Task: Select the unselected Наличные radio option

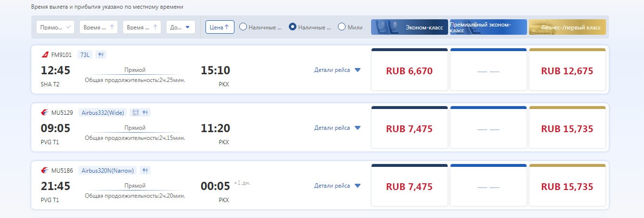Action: 243,27
